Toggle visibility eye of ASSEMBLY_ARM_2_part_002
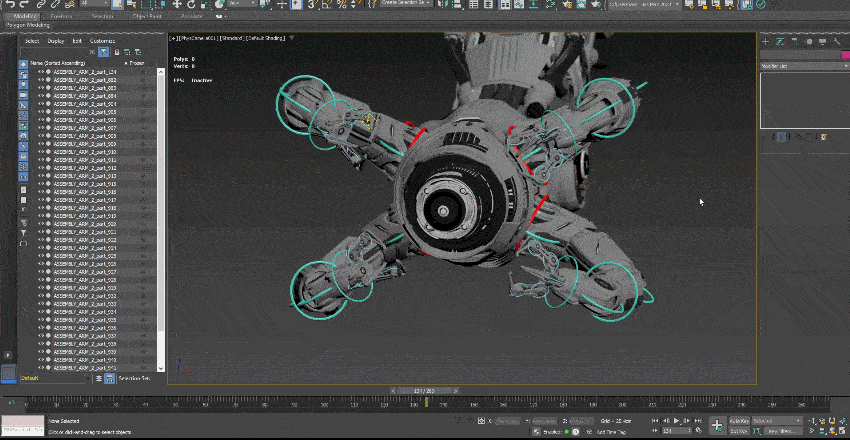The width and height of the screenshot is (850, 440). 41,80
